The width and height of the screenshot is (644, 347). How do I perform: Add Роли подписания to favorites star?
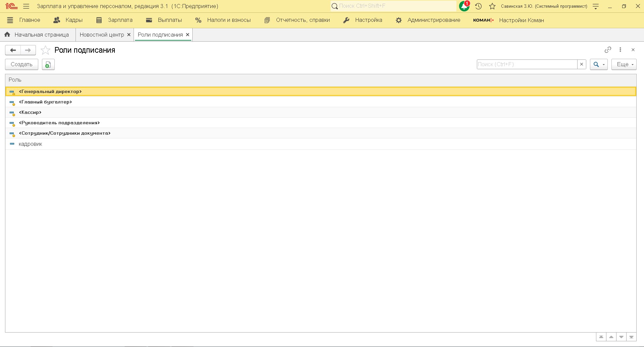(45, 50)
